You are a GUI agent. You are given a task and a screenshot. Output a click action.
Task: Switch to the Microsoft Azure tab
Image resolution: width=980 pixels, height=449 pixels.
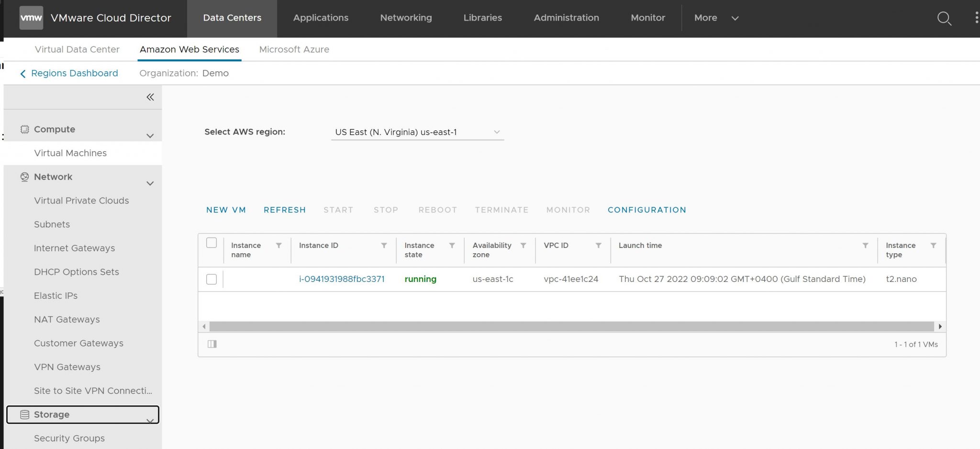tap(294, 49)
